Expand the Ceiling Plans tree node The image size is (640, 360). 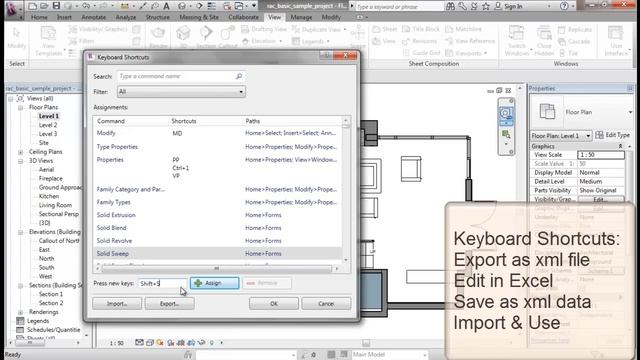[x=20, y=152]
